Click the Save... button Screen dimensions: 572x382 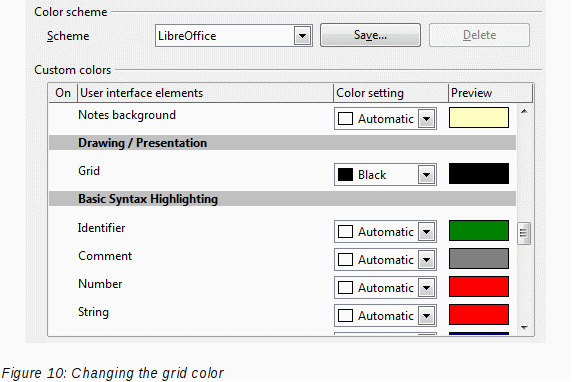pyautogui.click(x=370, y=35)
